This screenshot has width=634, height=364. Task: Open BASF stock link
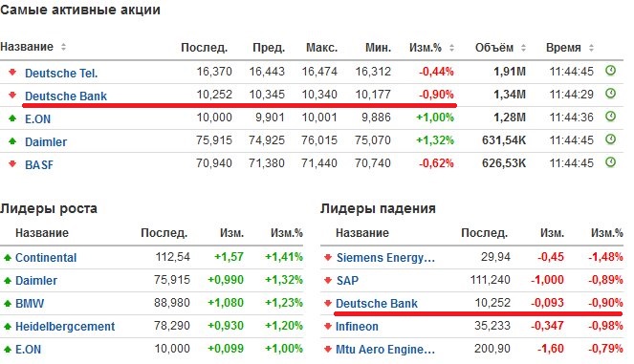point(39,165)
